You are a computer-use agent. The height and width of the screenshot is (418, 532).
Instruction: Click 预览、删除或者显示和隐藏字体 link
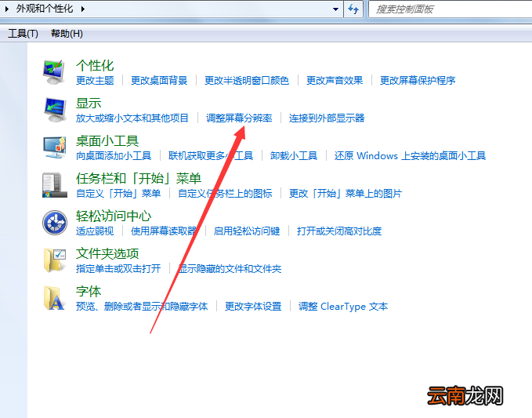coord(142,307)
